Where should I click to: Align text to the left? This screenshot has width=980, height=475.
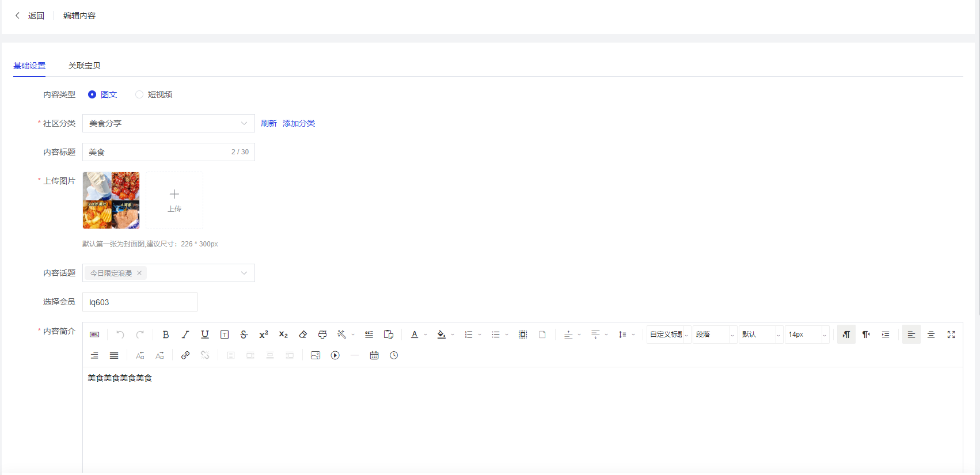(x=911, y=335)
